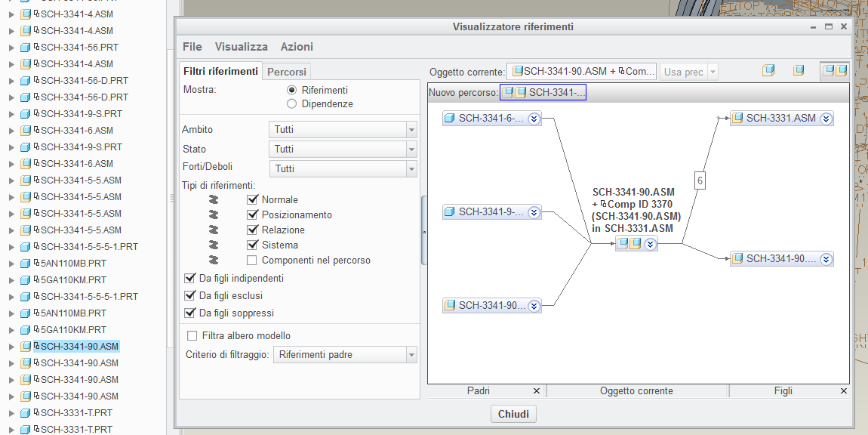Click the assembly icon of the bottom-left SCH-3341-90 parent node
This screenshot has width=868, height=435.
coord(450,305)
